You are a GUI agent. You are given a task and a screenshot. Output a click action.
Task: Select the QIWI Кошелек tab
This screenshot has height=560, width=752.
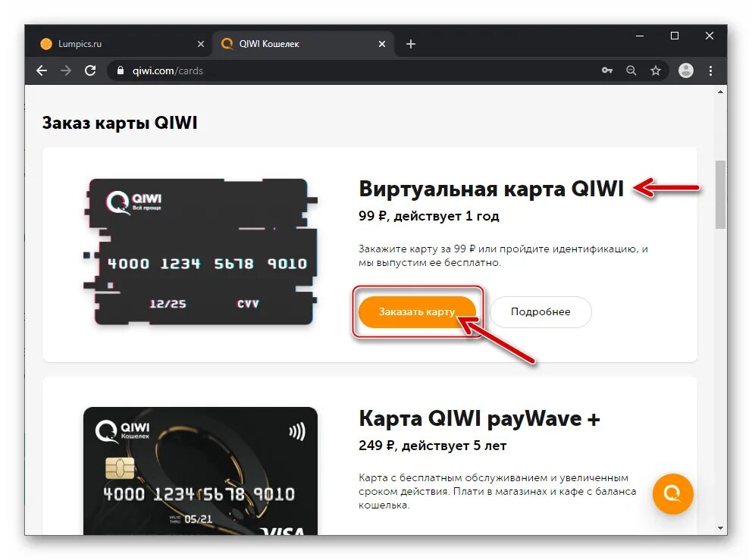coord(303,44)
